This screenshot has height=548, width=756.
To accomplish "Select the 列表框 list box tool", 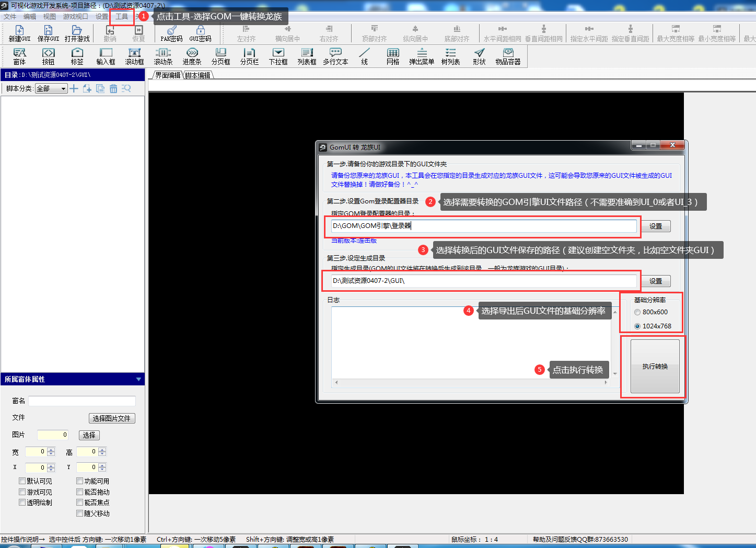I will tap(307, 56).
